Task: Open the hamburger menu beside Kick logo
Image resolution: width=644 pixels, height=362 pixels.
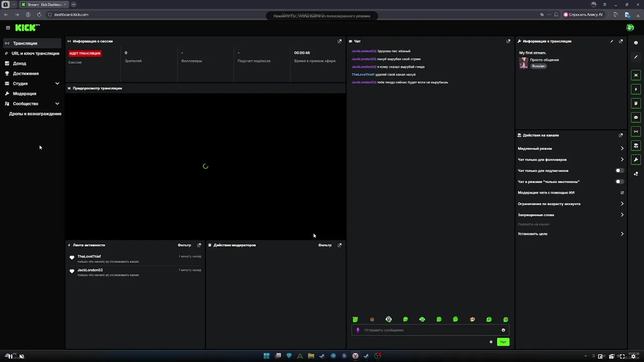Action: pyautogui.click(x=8, y=28)
